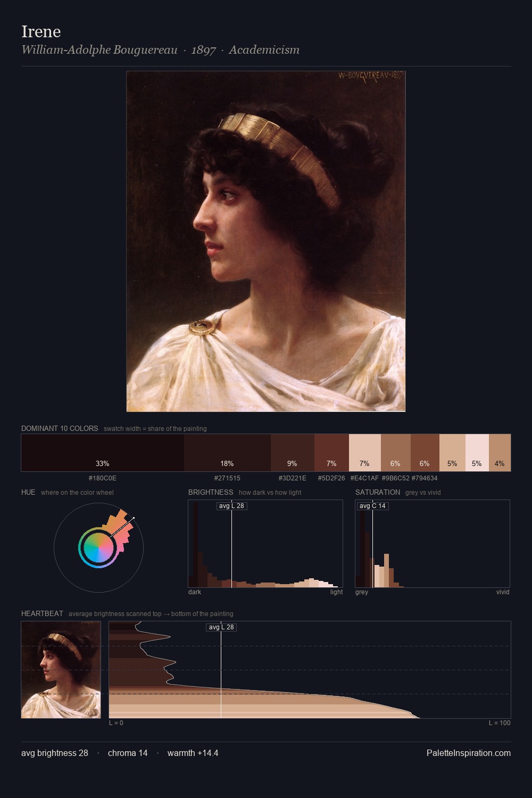532x798 pixels.
Task: Click 'grey vs vivid' caption
Action: (423, 493)
